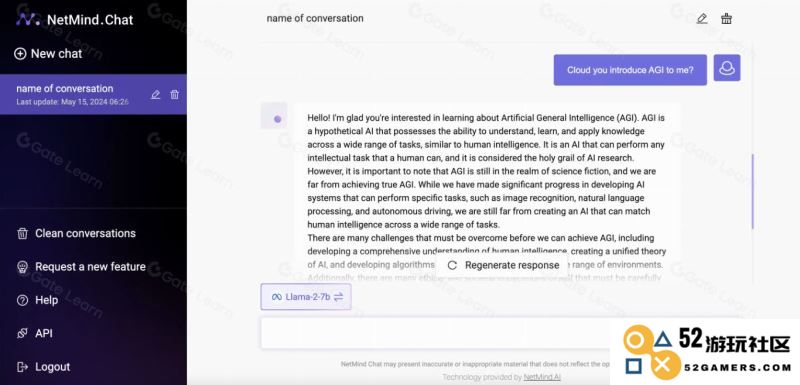Click Logout in the sidebar
Image resolution: width=800 pixels, height=385 pixels.
[43, 367]
